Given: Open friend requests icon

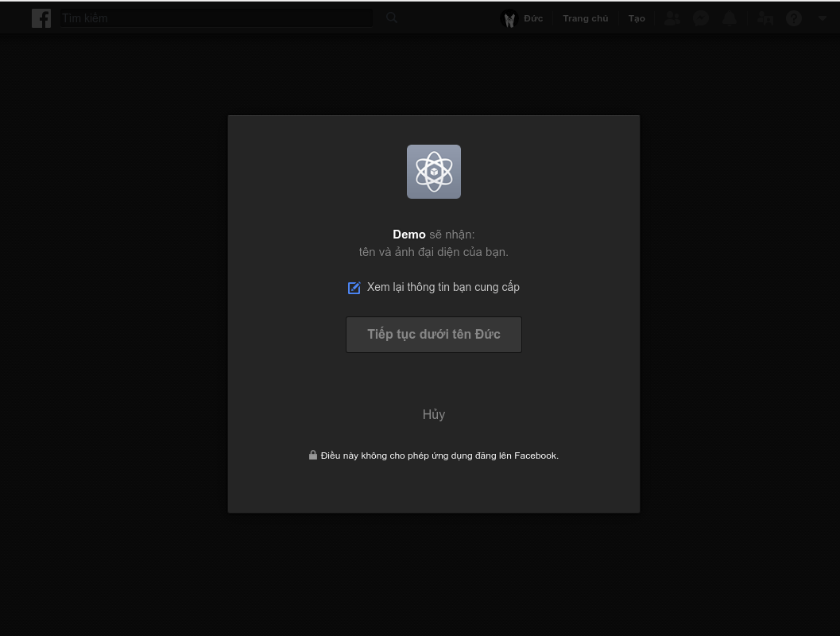Looking at the screenshot, I should pyautogui.click(x=672, y=18).
